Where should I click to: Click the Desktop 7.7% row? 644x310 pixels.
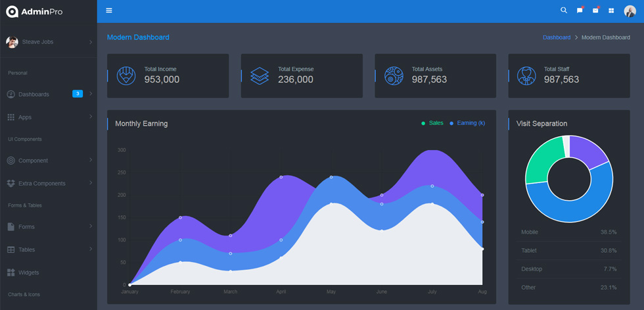pyautogui.click(x=569, y=269)
